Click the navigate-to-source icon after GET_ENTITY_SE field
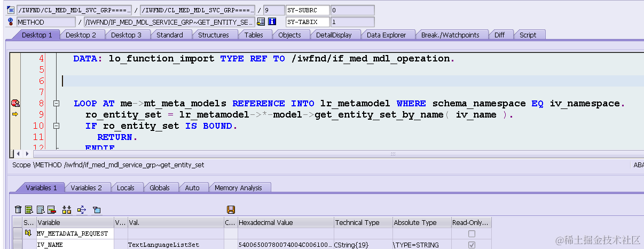Screen dimensions: 644x249 coord(261,22)
